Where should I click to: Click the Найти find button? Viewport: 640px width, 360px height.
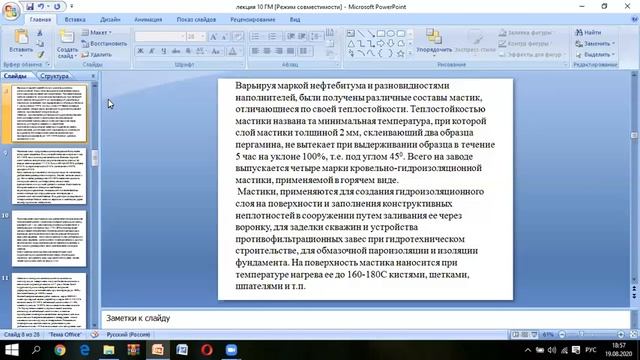pyautogui.click(x=589, y=32)
